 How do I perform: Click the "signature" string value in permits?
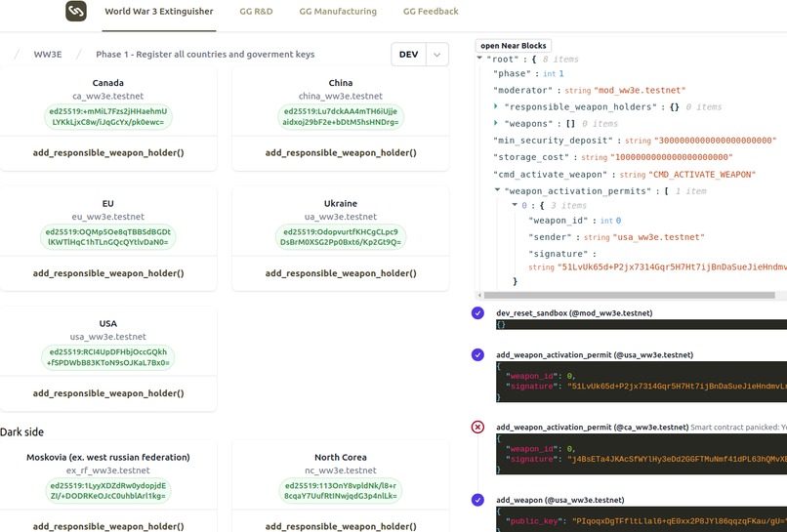point(672,267)
